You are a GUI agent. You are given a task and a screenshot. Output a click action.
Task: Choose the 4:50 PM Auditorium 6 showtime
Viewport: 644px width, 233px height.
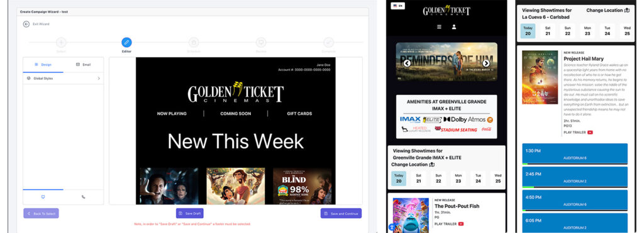[575, 200]
